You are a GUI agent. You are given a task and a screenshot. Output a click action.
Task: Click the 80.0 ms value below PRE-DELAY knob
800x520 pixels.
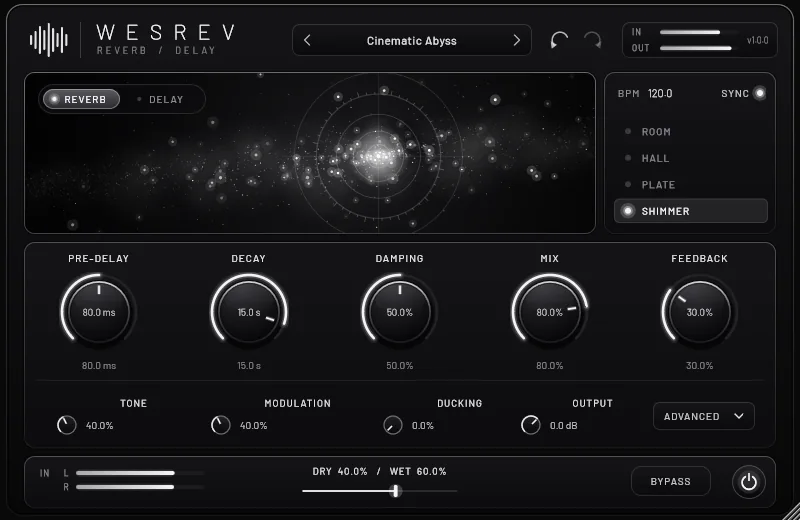point(99,366)
